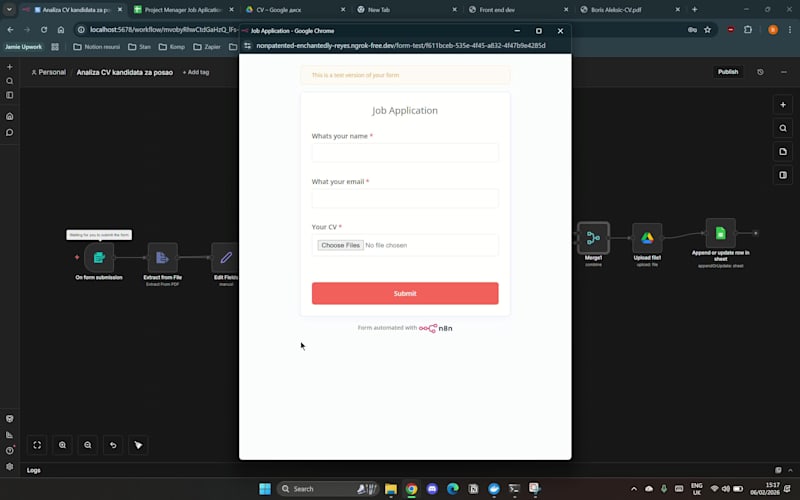Switch to the CV Google Drive tab
The height and width of the screenshot is (500, 800).
294,10
